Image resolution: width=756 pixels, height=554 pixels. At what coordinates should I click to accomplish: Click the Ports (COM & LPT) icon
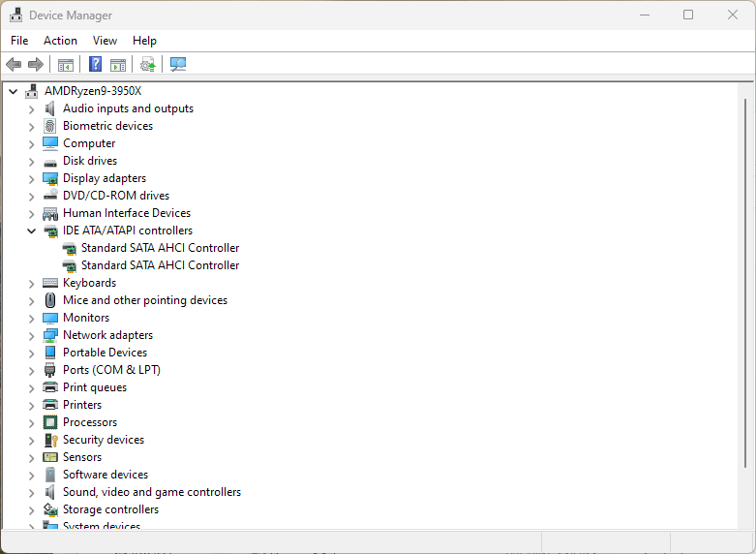(50, 370)
